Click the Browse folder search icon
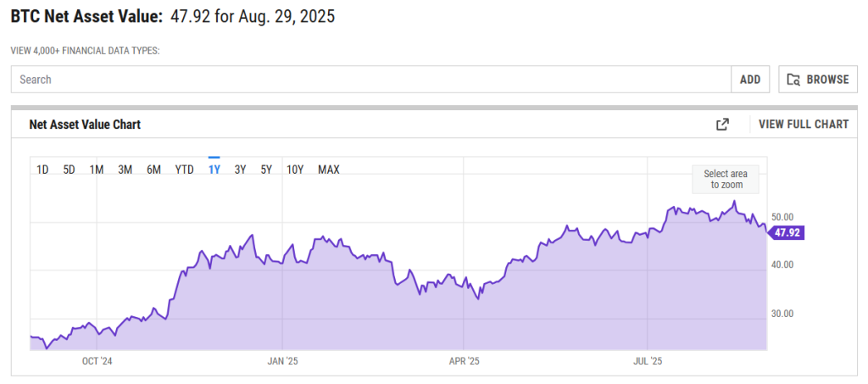868x384 pixels. 793,80
